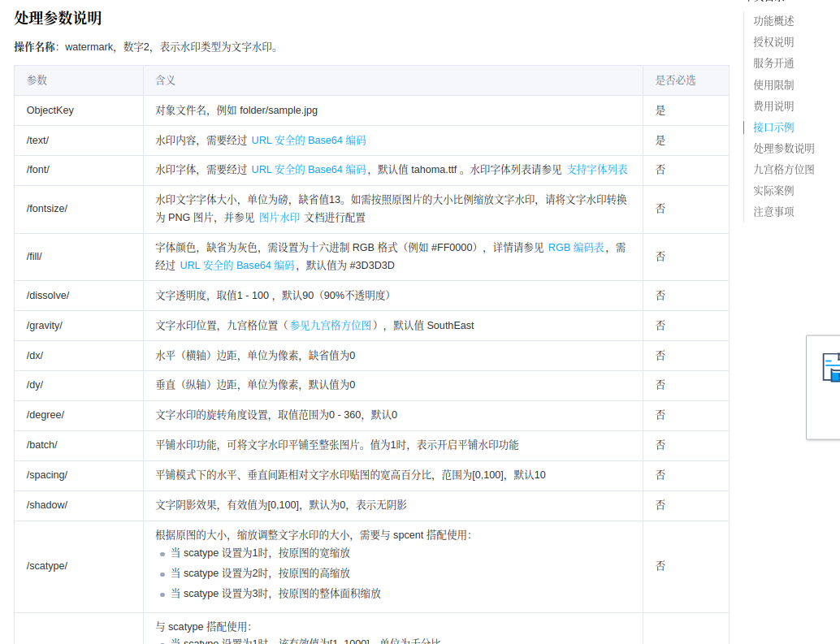840x644 pixels.
Task: Open the Base64 link in /text/ row
Action: 309,140
